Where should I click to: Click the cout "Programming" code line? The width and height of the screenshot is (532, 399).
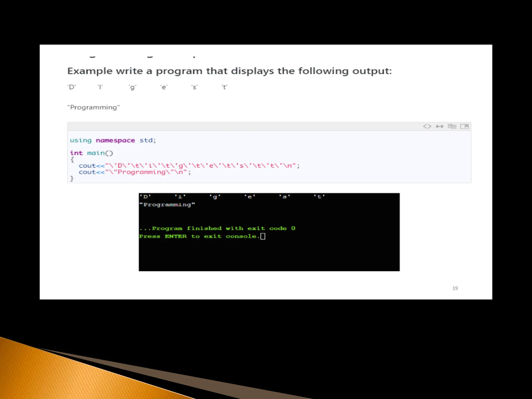click(135, 172)
